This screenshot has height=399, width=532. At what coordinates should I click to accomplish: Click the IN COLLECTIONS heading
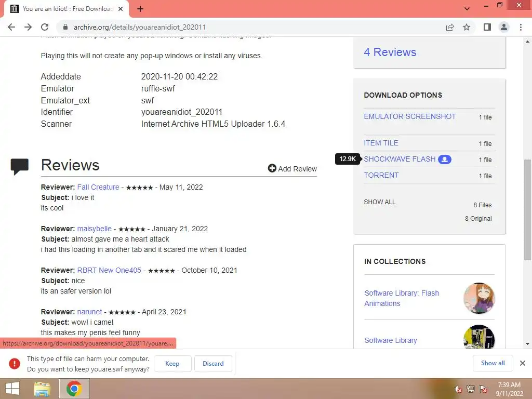pos(395,261)
